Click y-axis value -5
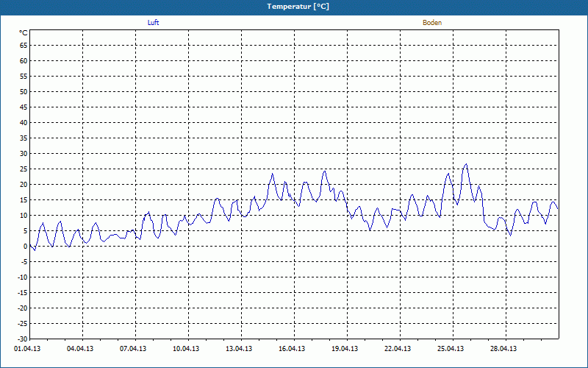This screenshot has width=588, height=368. pos(24,262)
